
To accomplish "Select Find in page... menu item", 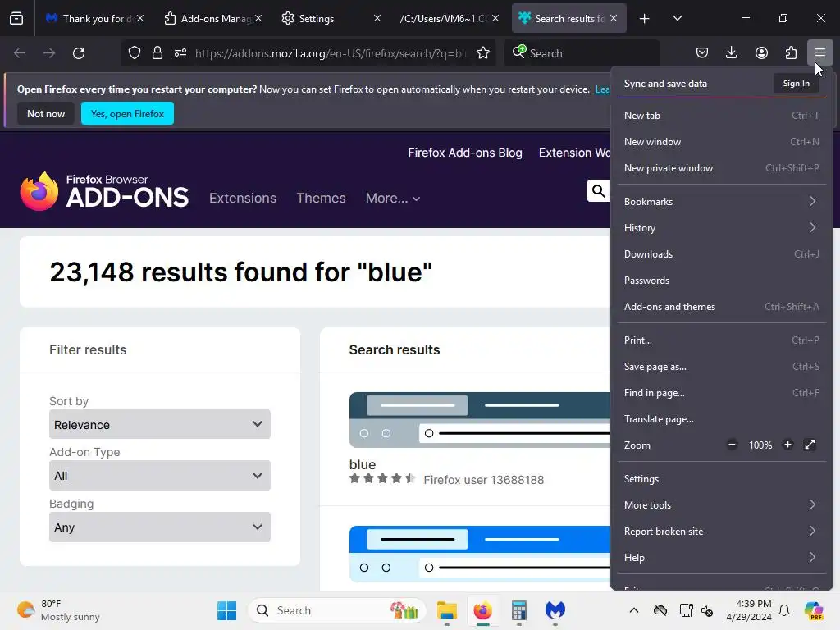I will (x=721, y=393).
